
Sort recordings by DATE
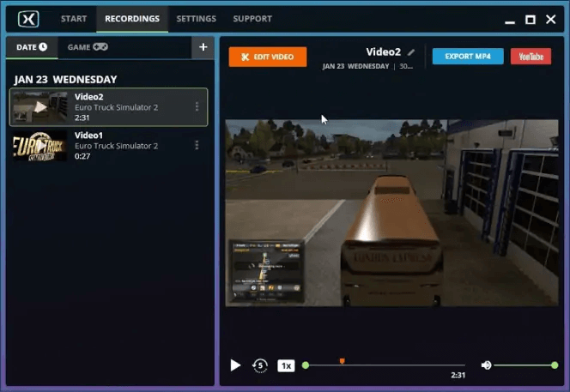pyautogui.click(x=32, y=47)
